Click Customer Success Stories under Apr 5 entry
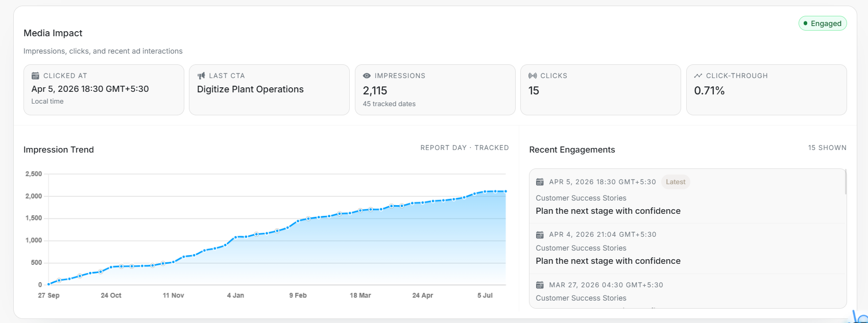Image resolution: width=868 pixels, height=323 pixels. 581,198
